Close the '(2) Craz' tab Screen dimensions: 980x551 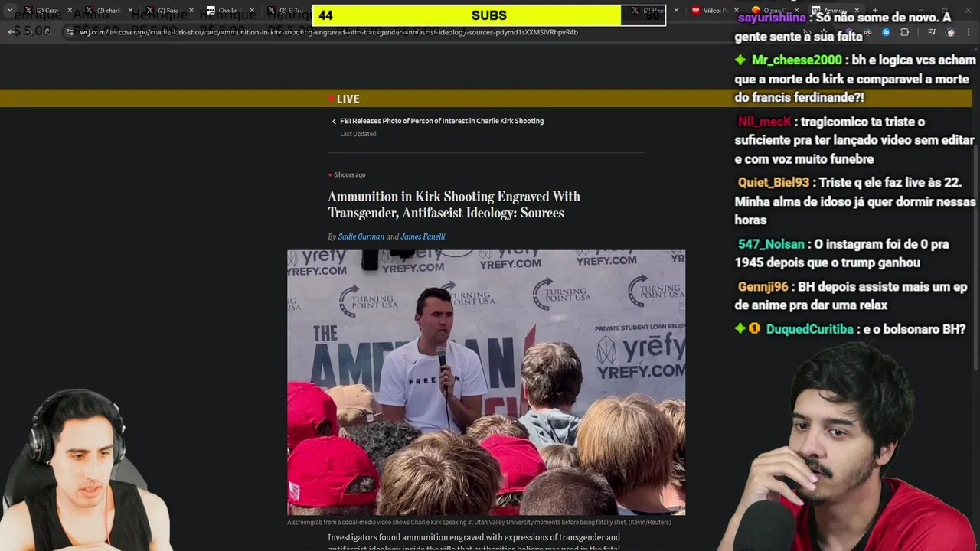point(70,11)
